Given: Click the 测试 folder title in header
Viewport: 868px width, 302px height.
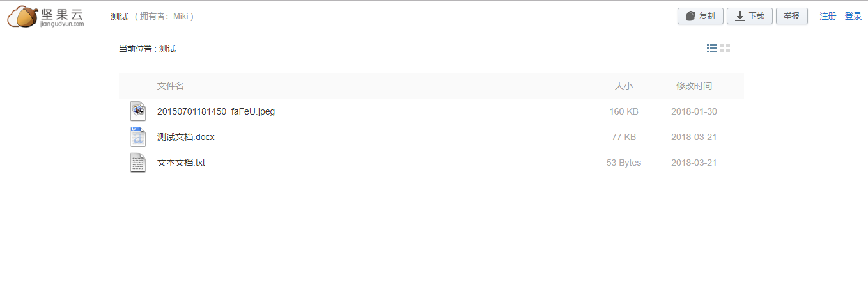Looking at the screenshot, I should (x=120, y=17).
